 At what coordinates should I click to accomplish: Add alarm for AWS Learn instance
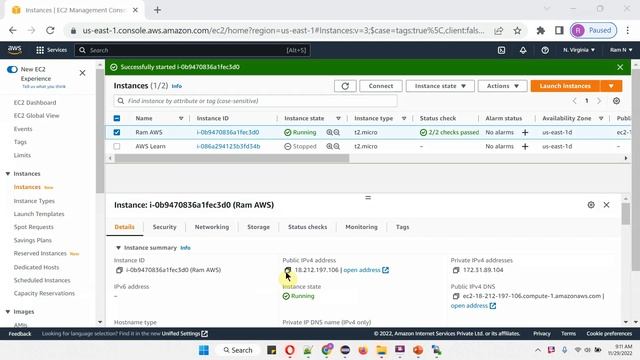tap(525, 146)
